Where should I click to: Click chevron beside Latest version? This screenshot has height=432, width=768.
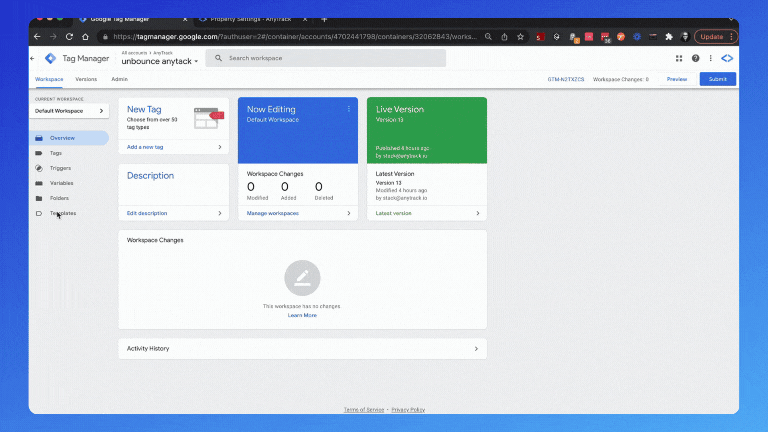pyautogui.click(x=478, y=214)
